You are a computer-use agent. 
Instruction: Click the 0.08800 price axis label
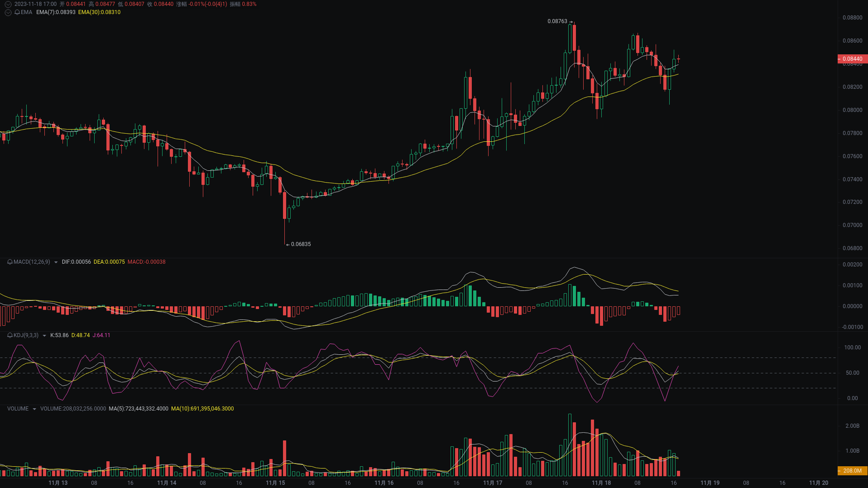coord(852,18)
